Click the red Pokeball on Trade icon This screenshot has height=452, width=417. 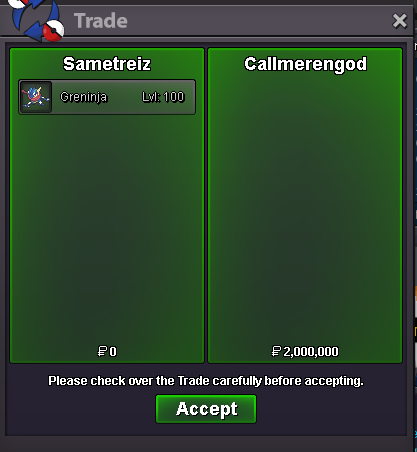pyautogui.click(x=54, y=31)
